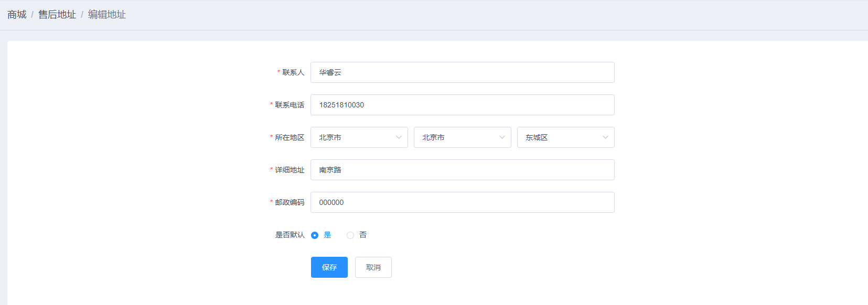
Task: Select the 是 default radio button
Action: [315, 235]
